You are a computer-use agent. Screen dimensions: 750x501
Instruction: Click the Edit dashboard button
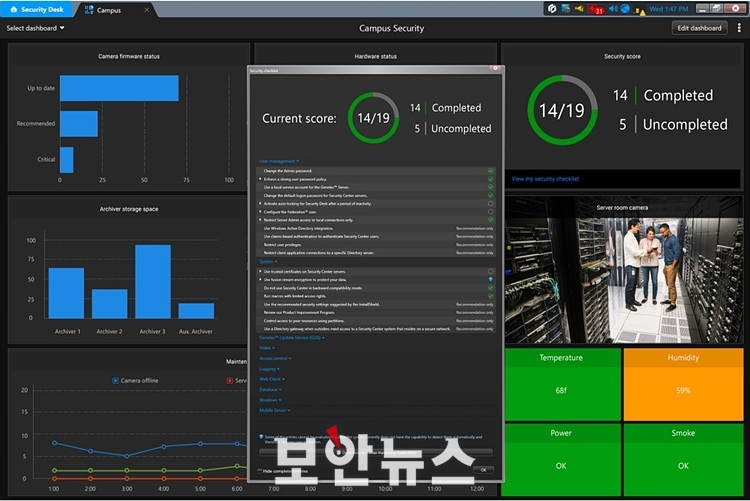pos(699,28)
